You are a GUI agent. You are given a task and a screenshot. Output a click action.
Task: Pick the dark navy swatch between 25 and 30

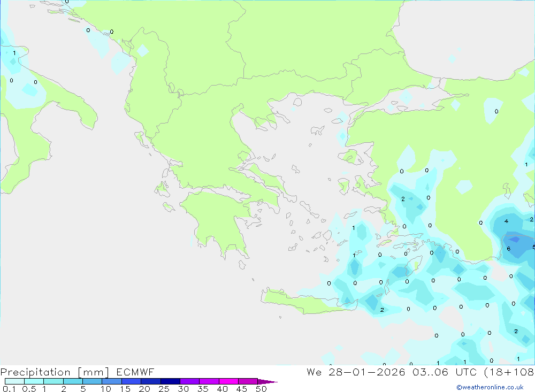(170, 381)
